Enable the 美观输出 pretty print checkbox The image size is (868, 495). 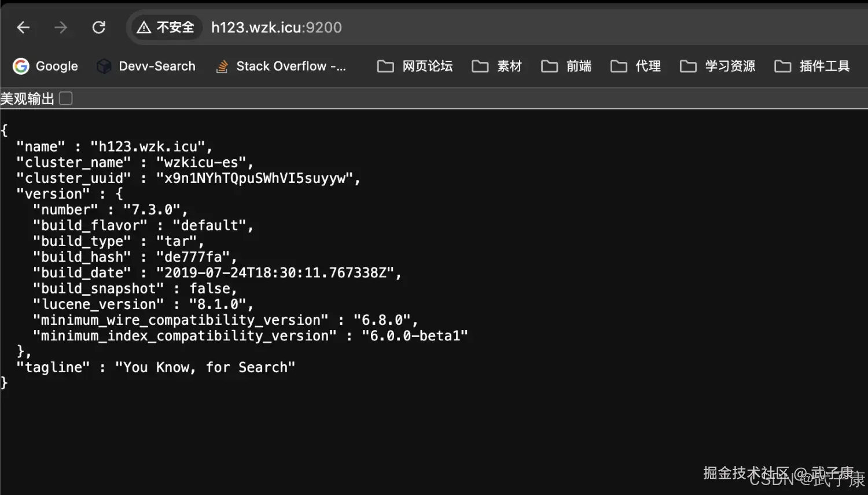coord(66,98)
